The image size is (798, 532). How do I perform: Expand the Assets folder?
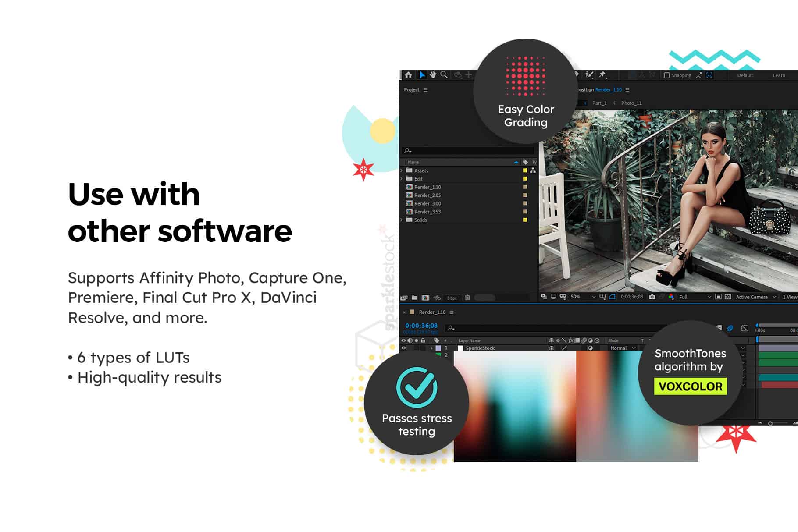click(x=402, y=170)
